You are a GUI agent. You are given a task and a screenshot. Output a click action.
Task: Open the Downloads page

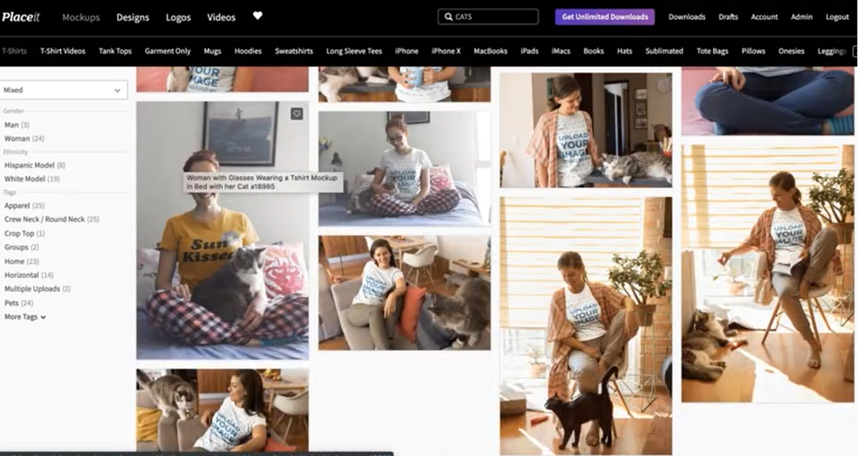686,17
